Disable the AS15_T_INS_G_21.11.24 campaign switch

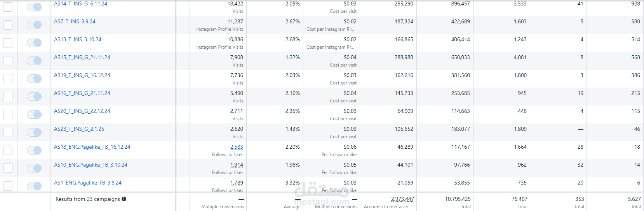point(34,61)
